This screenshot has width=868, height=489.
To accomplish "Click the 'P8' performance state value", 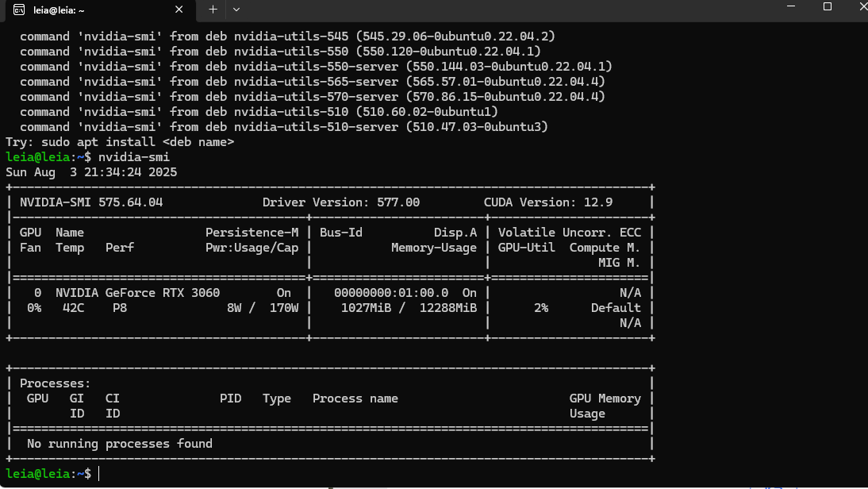I will [x=120, y=307].
